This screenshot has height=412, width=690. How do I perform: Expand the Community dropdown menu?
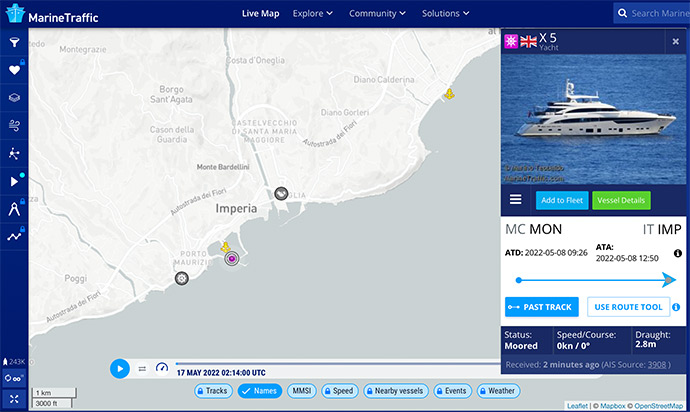pos(377,14)
